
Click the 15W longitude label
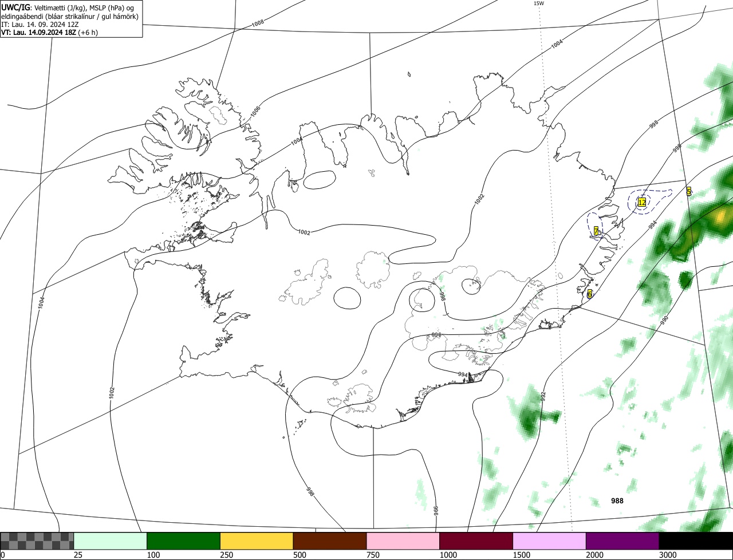(538, 3)
